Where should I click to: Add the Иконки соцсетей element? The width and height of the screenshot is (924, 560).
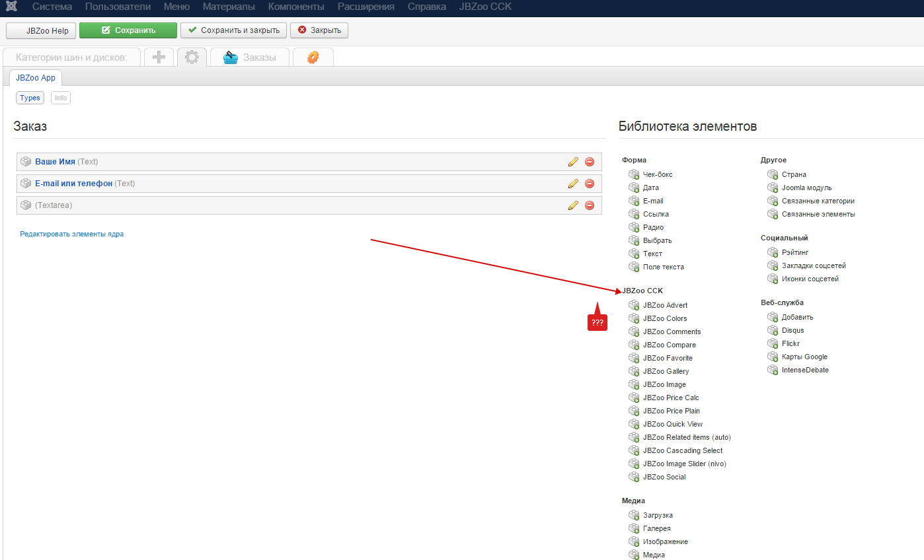[810, 279]
